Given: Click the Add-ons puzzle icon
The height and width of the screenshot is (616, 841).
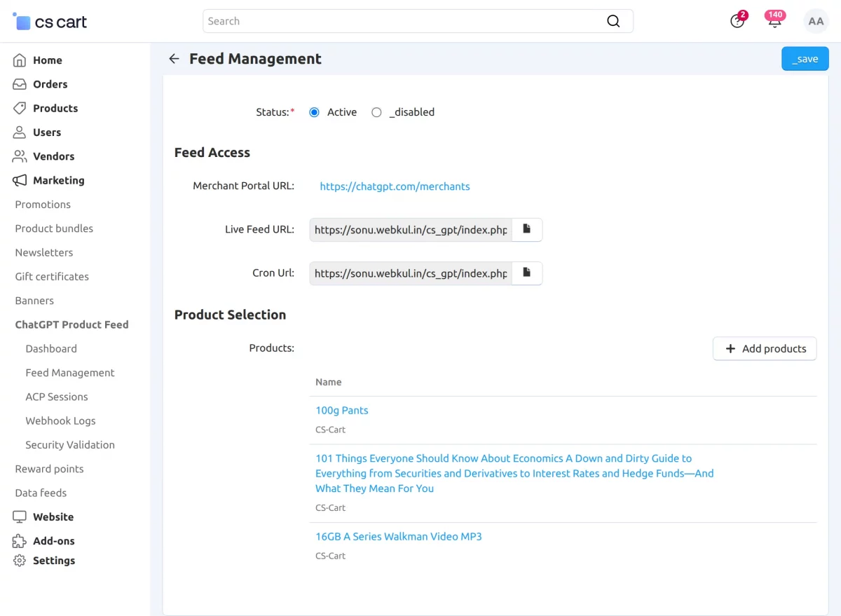Looking at the screenshot, I should (x=20, y=541).
